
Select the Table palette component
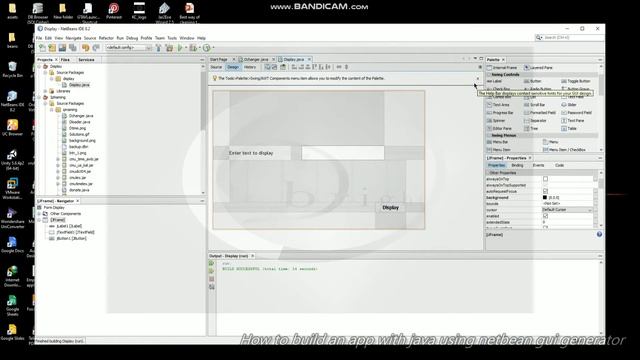click(x=569, y=129)
